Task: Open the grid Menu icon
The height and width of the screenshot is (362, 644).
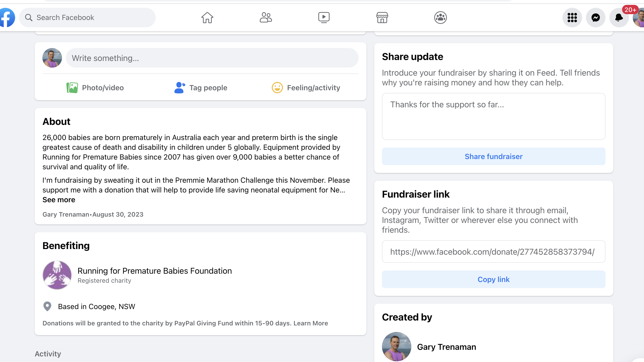Action: [x=572, y=18]
